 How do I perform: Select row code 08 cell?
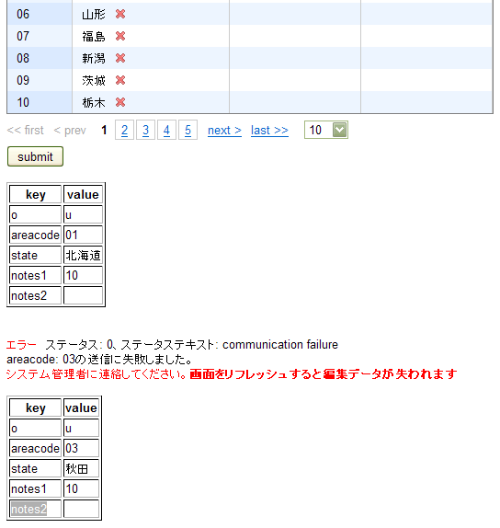pos(39,58)
